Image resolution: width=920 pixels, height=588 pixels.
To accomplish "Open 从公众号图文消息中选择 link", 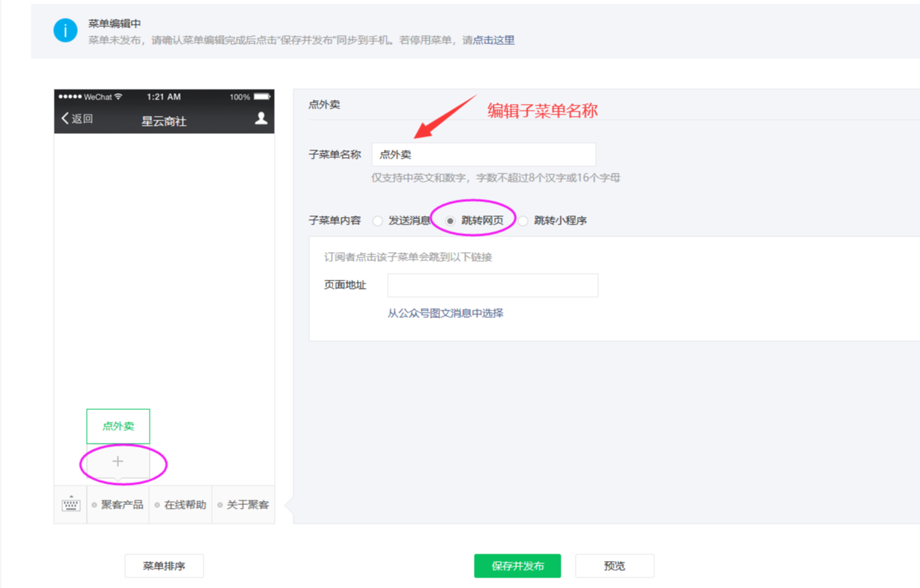I will pos(445,313).
